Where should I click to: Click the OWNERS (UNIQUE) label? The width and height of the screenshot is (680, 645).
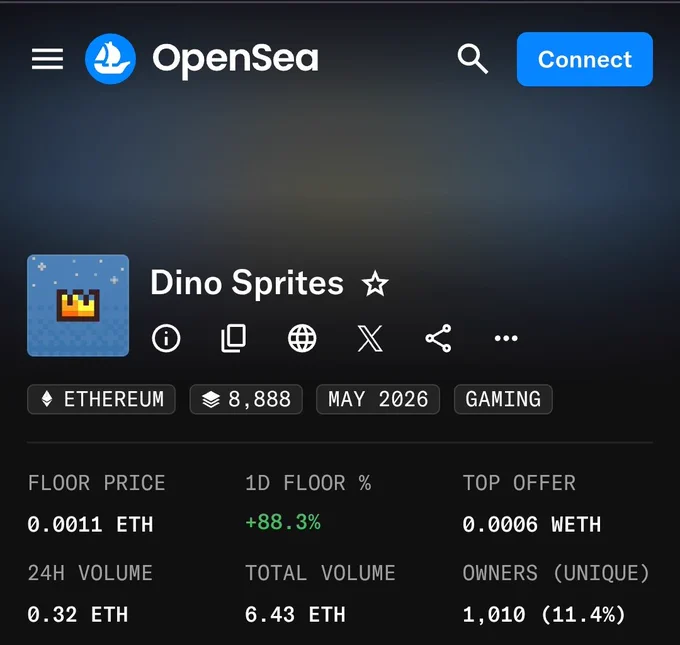pyautogui.click(x=556, y=573)
